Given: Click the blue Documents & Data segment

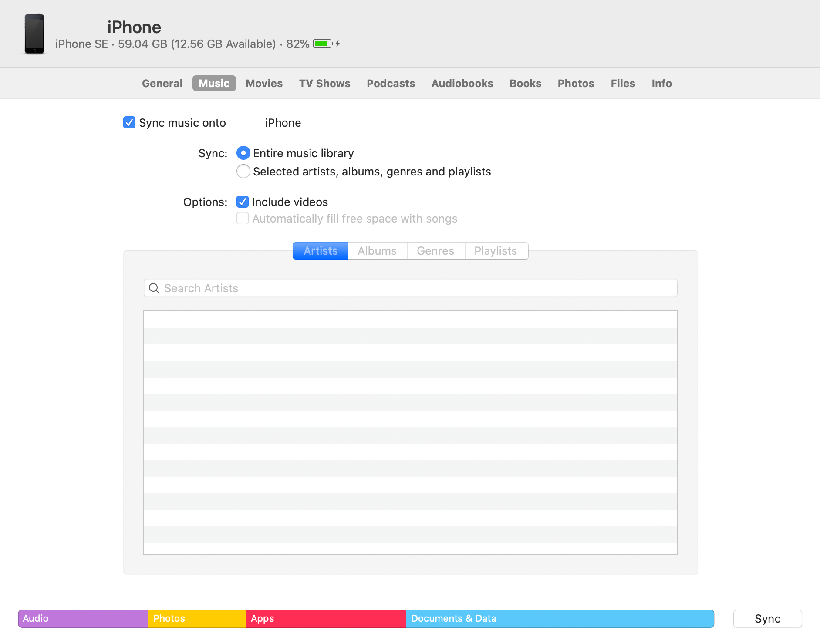Looking at the screenshot, I should tap(560, 619).
